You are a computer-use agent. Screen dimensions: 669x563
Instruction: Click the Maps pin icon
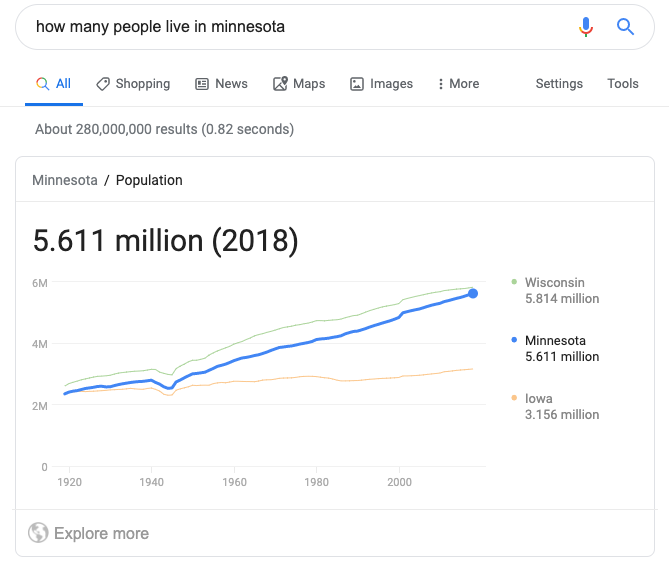280,84
